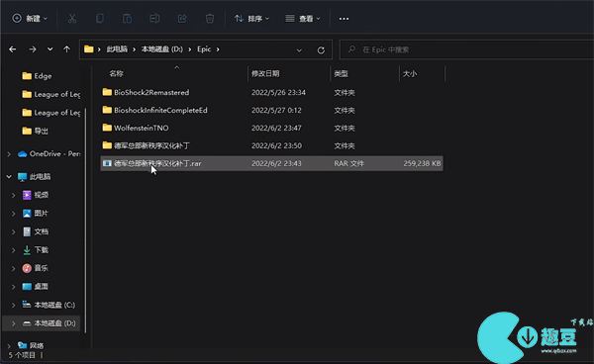Refresh the Epic folder view

pos(321,49)
